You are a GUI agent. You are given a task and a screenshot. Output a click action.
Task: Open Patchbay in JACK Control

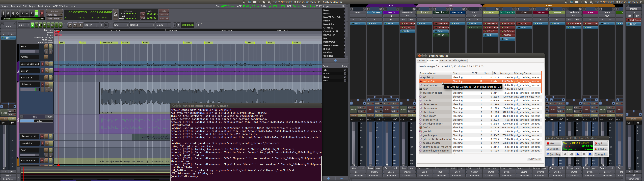(x=553, y=154)
